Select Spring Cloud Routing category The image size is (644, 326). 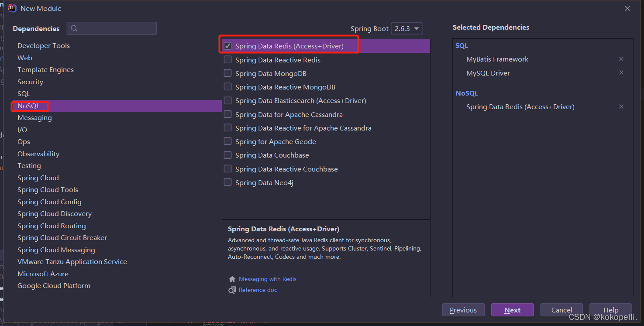pos(117,226)
